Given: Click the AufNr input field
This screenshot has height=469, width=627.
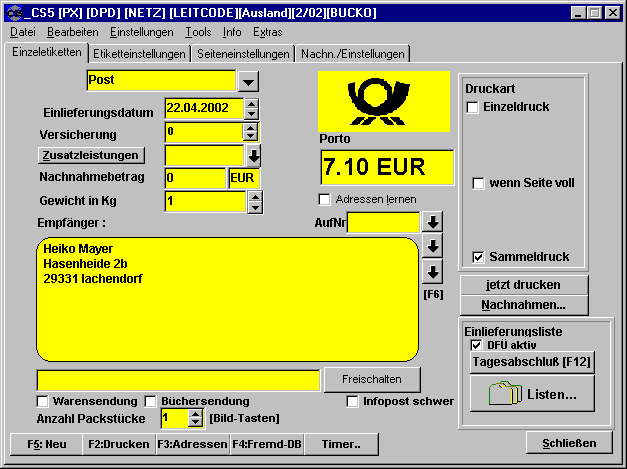Looking at the screenshot, I should tap(383, 222).
